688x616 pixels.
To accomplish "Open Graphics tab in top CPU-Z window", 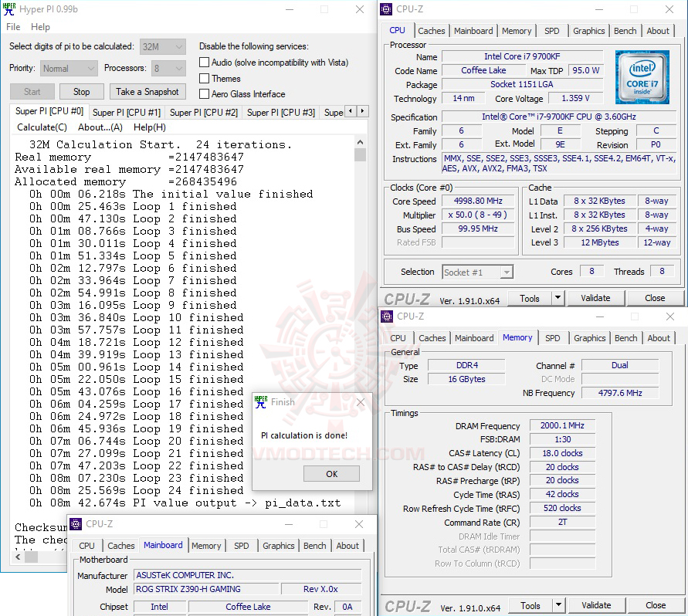I will click(x=589, y=31).
